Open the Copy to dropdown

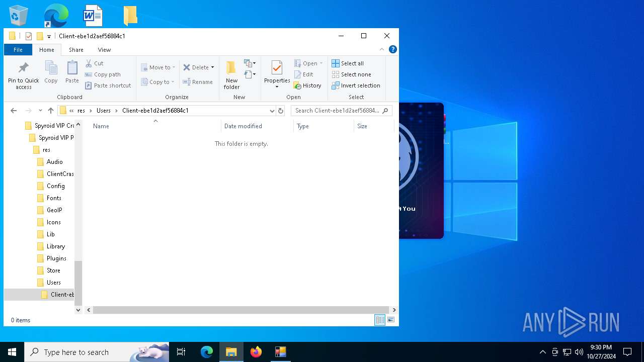[158, 82]
